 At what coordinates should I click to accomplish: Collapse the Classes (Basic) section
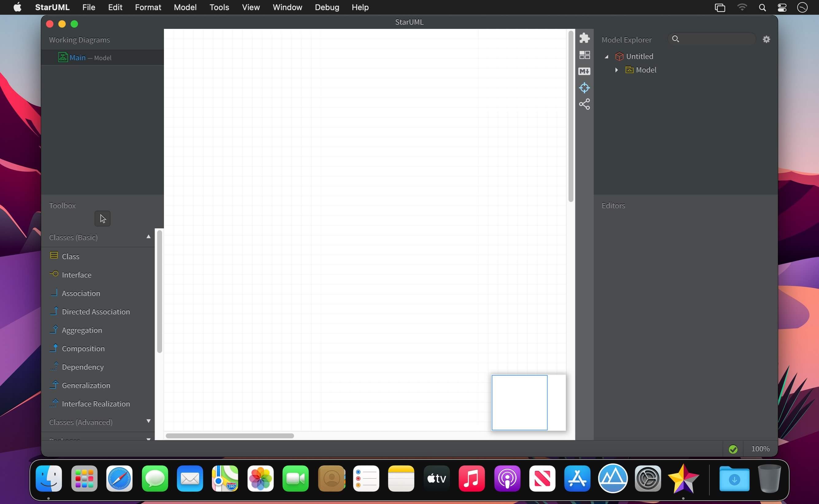click(148, 237)
